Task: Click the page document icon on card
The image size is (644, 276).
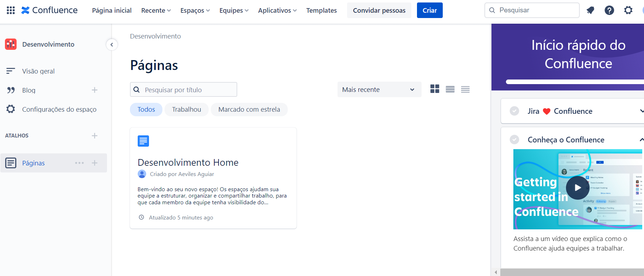Action: tap(143, 141)
